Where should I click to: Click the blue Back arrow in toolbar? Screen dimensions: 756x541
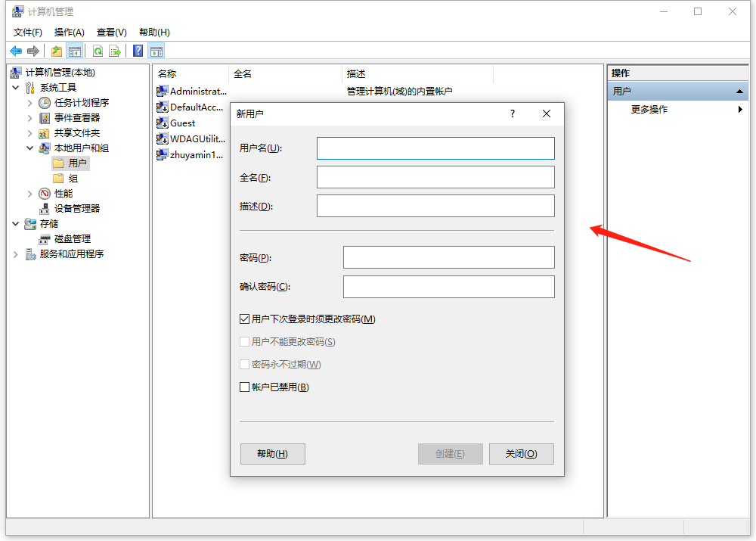coord(16,51)
